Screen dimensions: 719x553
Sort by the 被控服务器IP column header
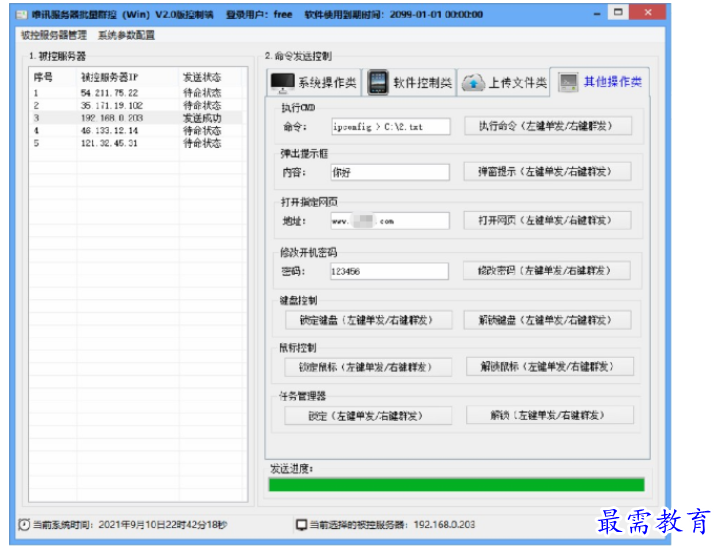128,77
